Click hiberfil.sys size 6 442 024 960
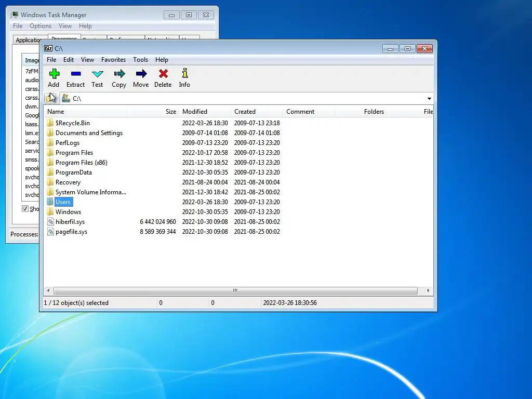Viewport: 532px width, 399px height. (158, 221)
